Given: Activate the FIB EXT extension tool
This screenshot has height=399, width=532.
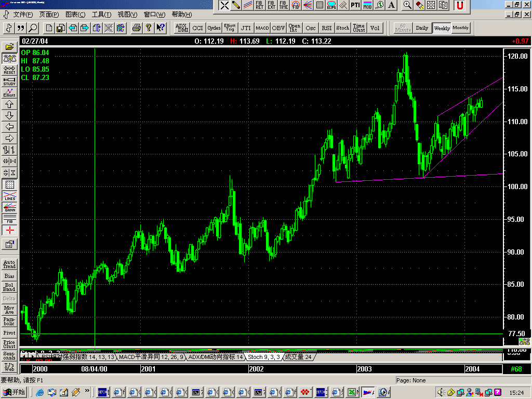Looking at the screenshot, I should pyautogui.click(x=271, y=5).
